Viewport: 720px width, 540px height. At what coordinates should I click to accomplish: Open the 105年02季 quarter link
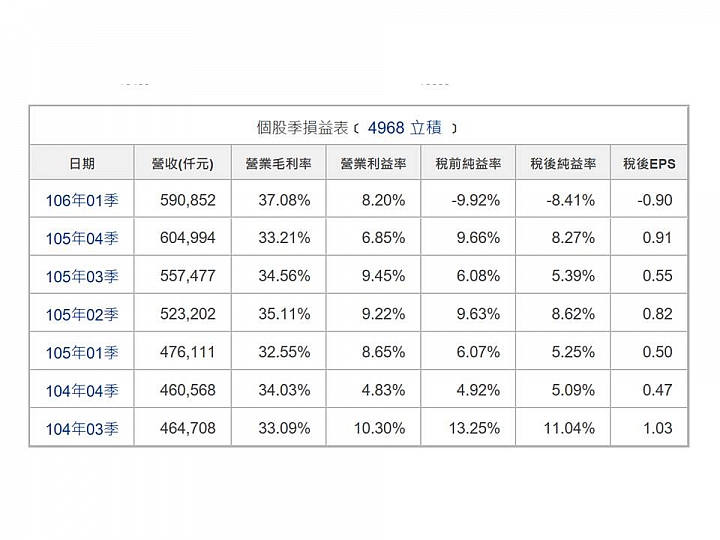coord(82,315)
